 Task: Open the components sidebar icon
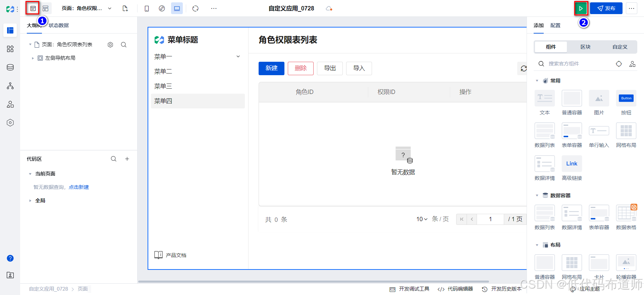[10, 49]
